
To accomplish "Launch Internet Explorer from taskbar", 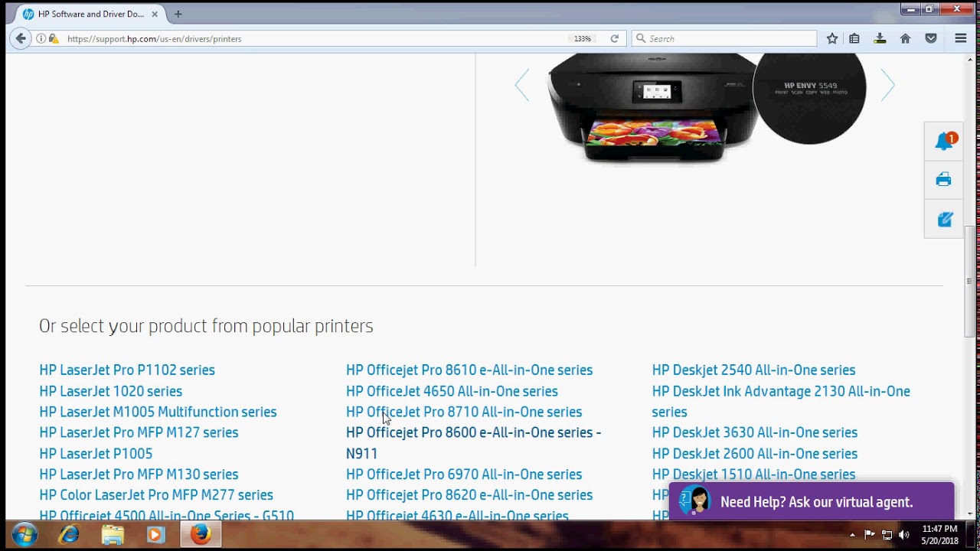I will pyautogui.click(x=69, y=534).
